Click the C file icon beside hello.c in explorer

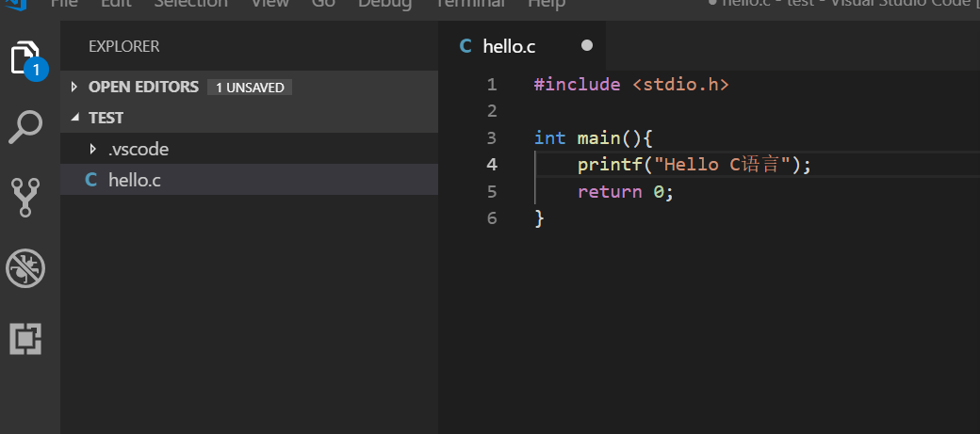coord(91,181)
